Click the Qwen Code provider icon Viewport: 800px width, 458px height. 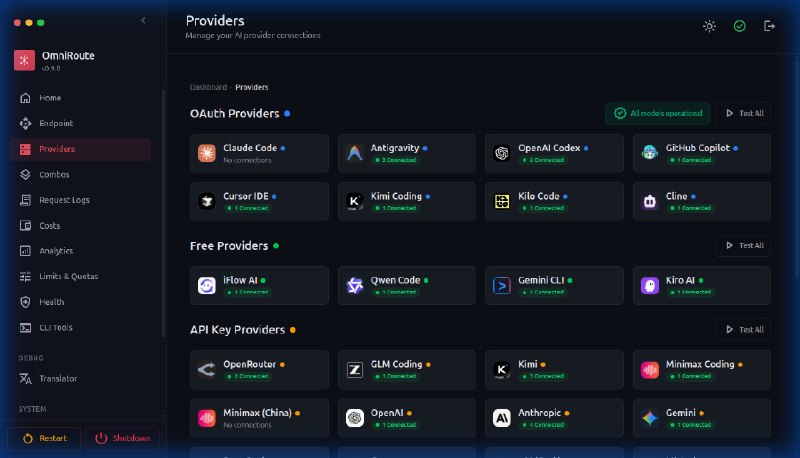coord(355,286)
